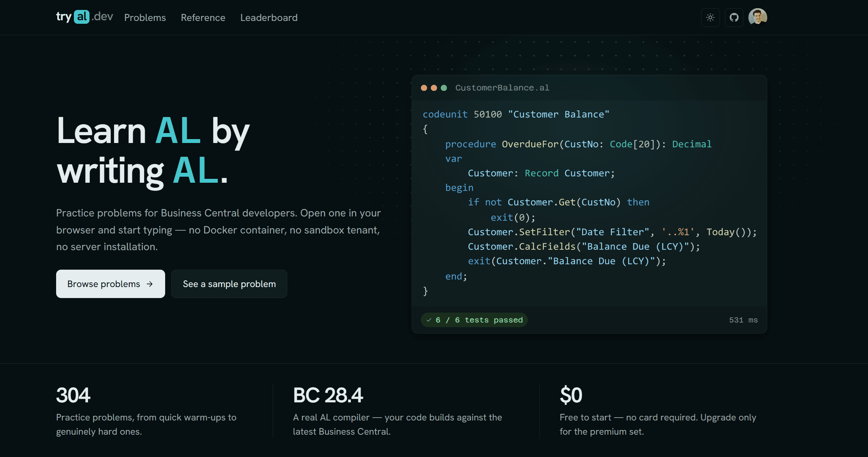868x457 pixels.
Task: Click the Customer.CalcFields code line
Action: click(x=584, y=247)
